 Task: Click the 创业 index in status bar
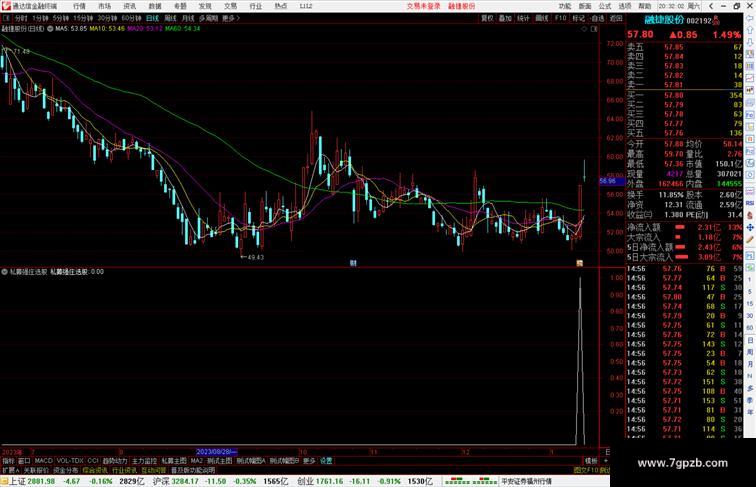tap(305, 481)
